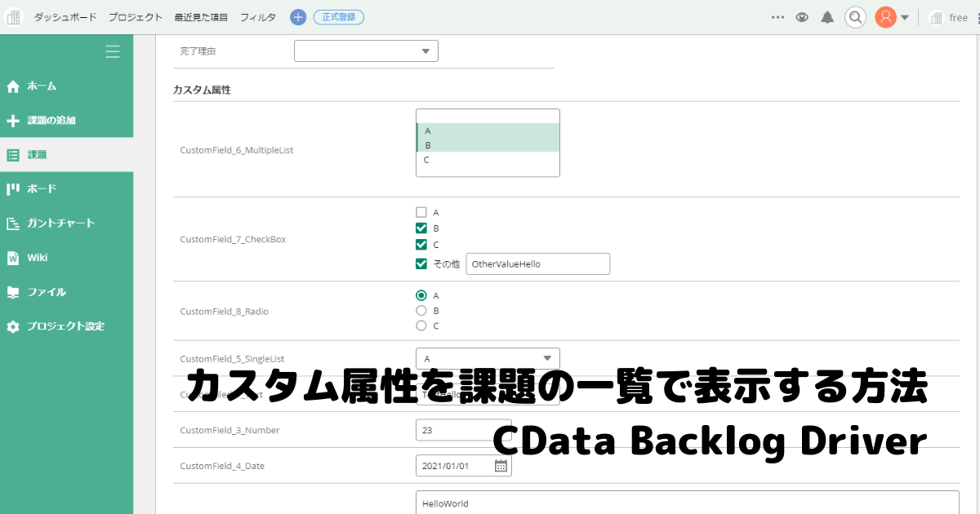Click the 正式登録 button
Screen dimensions: 980x514
(x=338, y=16)
